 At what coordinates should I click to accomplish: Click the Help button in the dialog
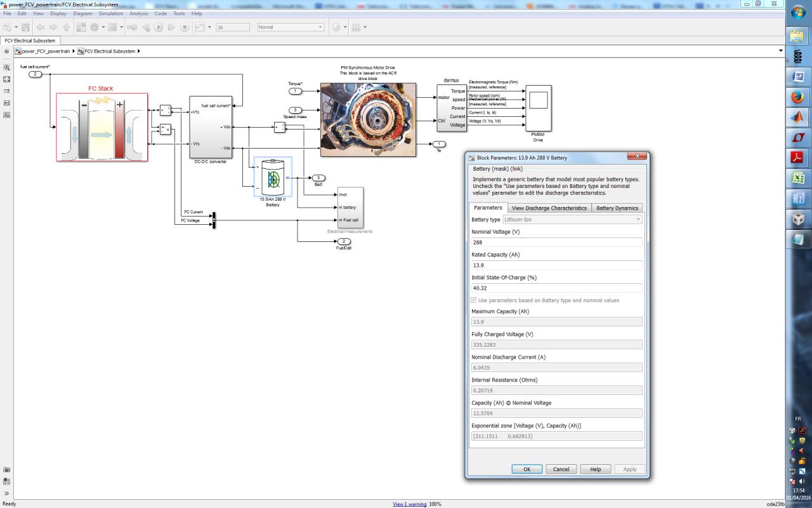[x=595, y=469]
